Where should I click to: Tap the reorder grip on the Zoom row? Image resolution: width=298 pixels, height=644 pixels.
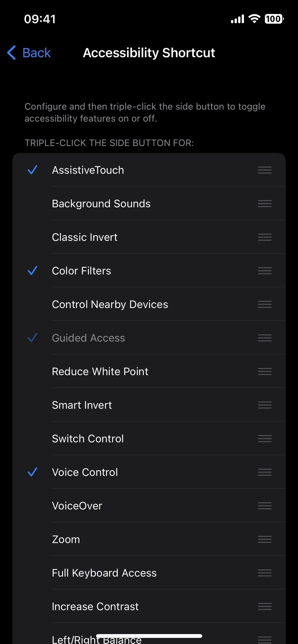point(265,539)
